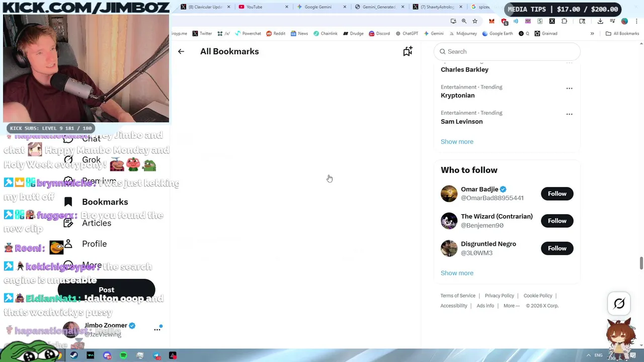Image resolution: width=644 pixels, height=362 pixels.
Task: Open Ads info footer link
Action: (x=485, y=306)
